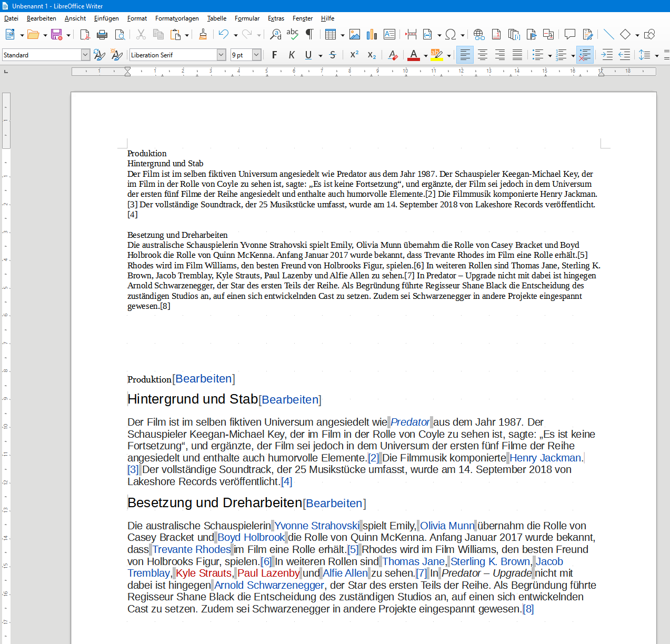Follow the Henry Jackman link
This screenshot has width=670, height=644.
(x=545, y=458)
